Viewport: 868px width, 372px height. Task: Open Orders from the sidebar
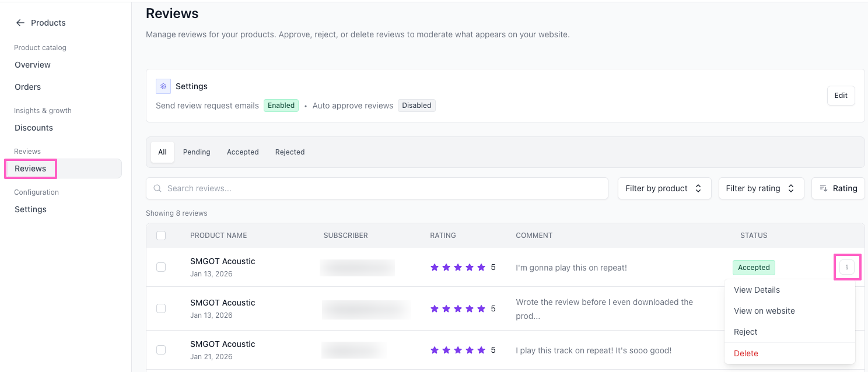coord(28,87)
